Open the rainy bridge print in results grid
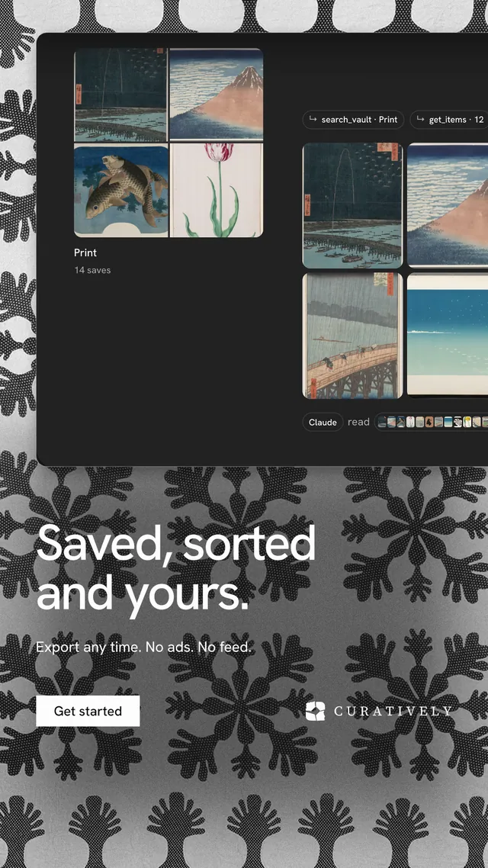The image size is (488, 868). (352, 336)
